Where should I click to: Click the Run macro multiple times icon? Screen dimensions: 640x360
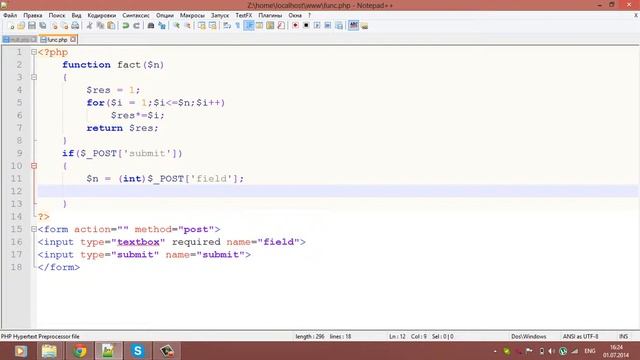tap(328, 26)
